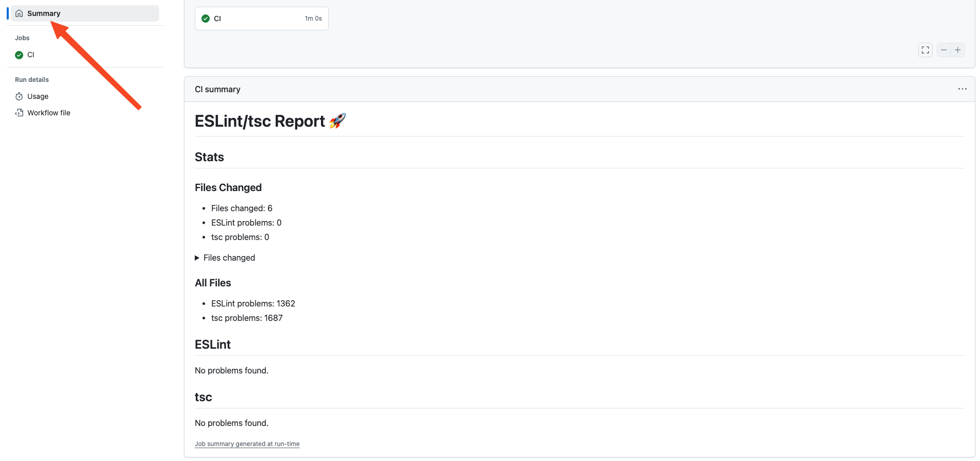Screen dimensions: 980x461
Task: Open the CI job label in the sidebar
Action: pyautogui.click(x=31, y=55)
